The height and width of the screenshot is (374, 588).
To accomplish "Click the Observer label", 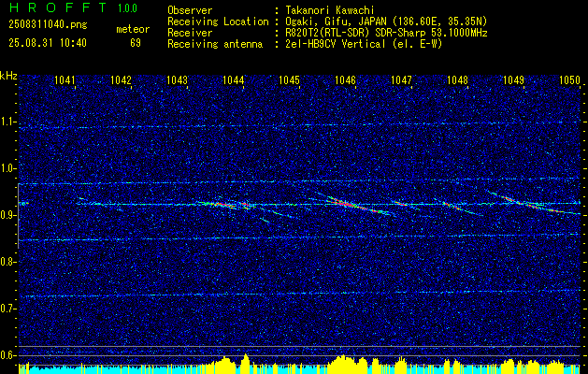I will tap(190, 10).
